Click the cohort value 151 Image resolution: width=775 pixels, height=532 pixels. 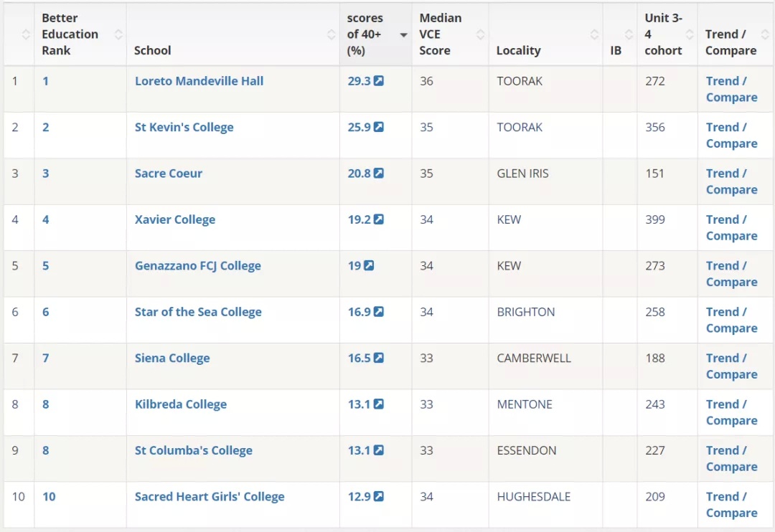pyautogui.click(x=654, y=174)
